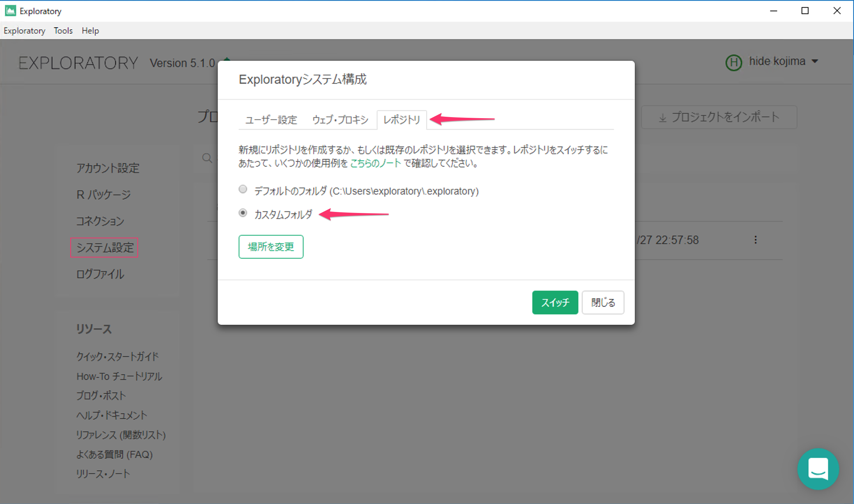Open クイック・スタートガイド resource link

[x=118, y=356]
